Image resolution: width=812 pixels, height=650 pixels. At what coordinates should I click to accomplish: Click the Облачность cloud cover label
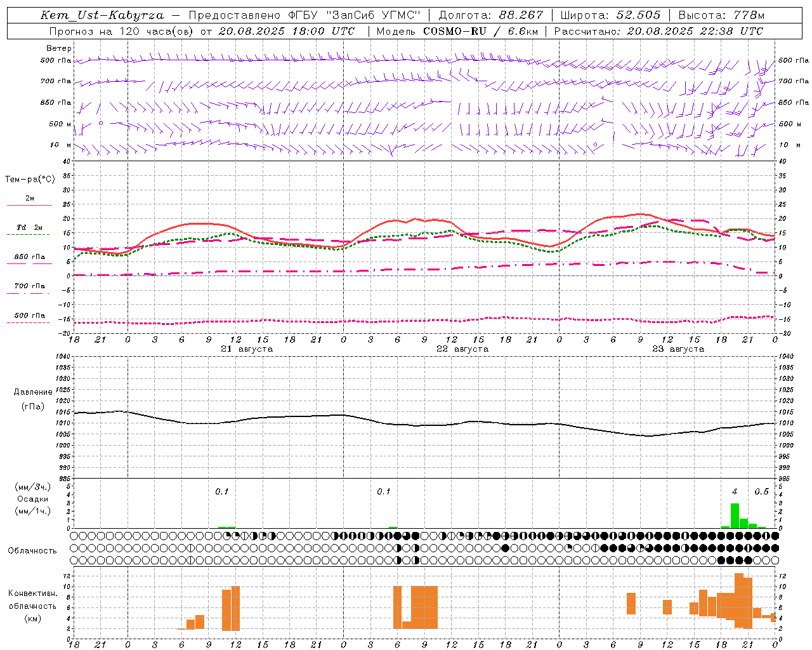click(x=32, y=551)
